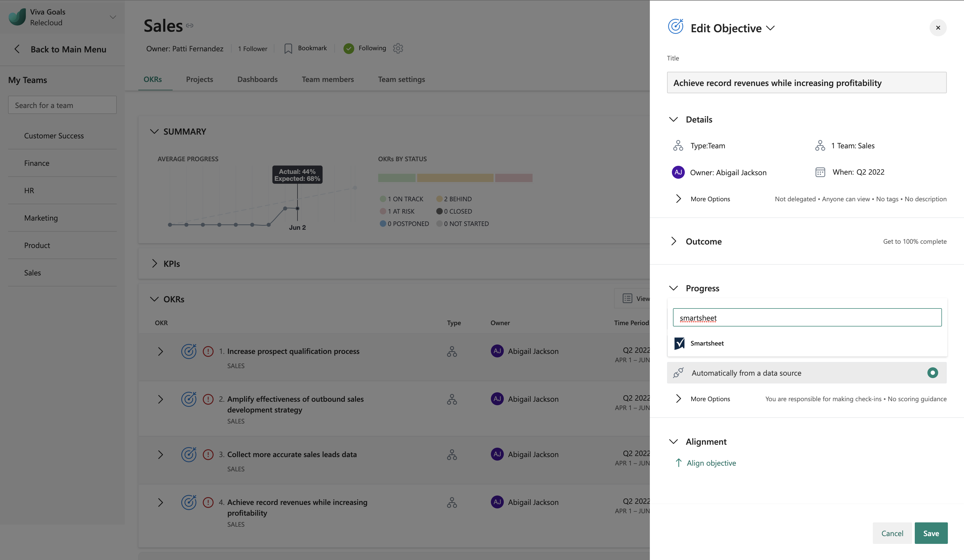Click the Bookmark icon for Sales team
The height and width of the screenshot is (560, 964).
click(288, 49)
